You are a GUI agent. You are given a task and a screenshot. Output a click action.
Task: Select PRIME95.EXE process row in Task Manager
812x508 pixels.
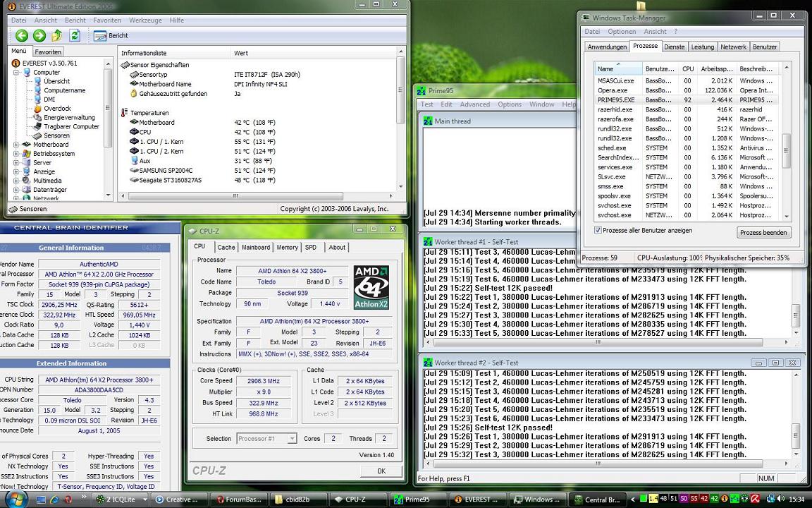pyautogui.click(x=686, y=99)
